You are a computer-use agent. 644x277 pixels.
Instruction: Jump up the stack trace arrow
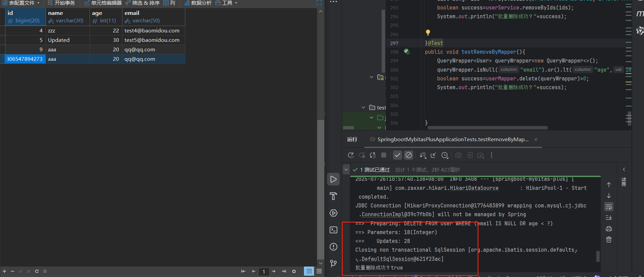coord(609,185)
